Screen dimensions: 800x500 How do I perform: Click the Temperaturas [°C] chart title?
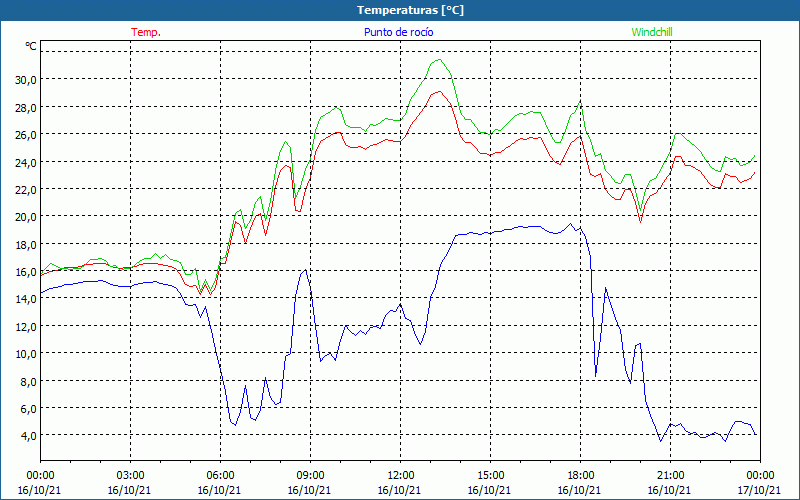410,10
